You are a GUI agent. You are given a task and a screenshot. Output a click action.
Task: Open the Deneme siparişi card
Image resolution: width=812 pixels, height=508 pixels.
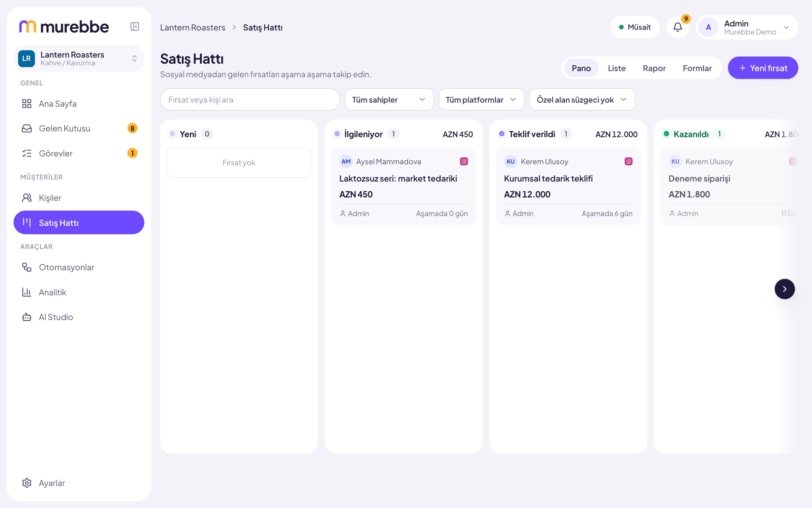pos(729,186)
